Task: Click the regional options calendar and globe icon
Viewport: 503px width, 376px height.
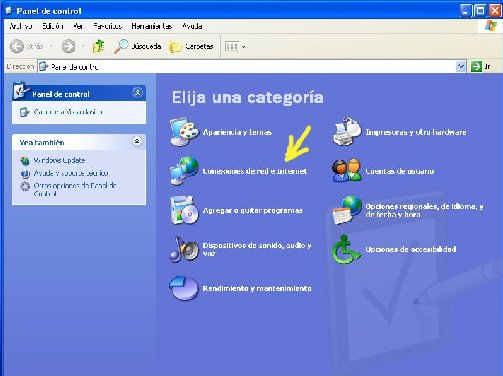Action: pyautogui.click(x=347, y=210)
